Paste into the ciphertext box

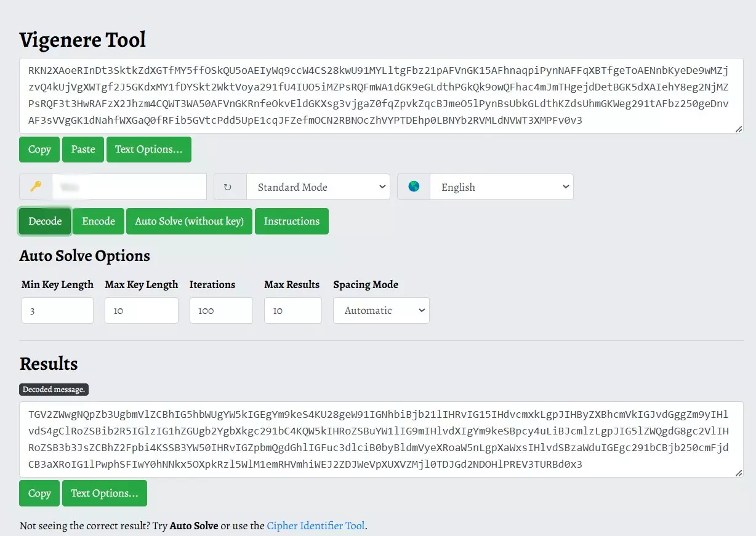coord(83,150)
